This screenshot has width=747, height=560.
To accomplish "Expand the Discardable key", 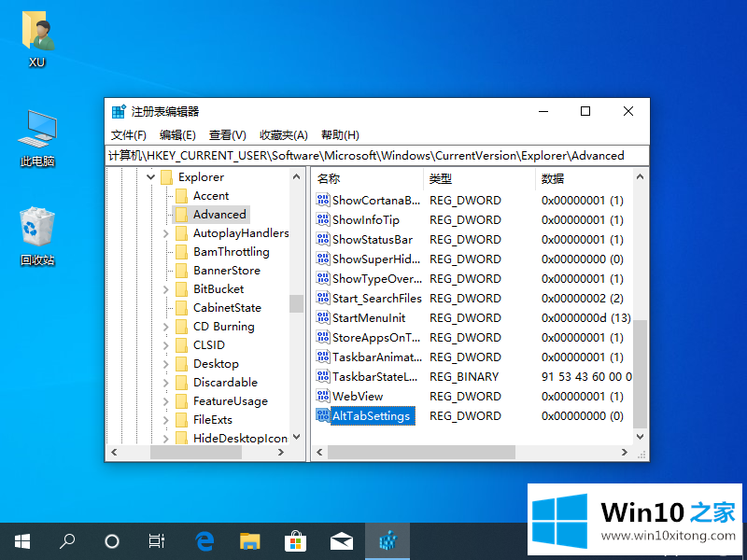I will click(x=166, y=383).
